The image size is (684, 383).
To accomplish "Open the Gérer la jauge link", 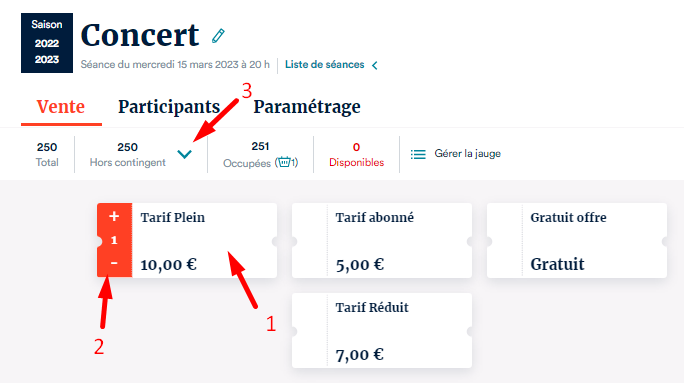I will [x=467, y=154].
